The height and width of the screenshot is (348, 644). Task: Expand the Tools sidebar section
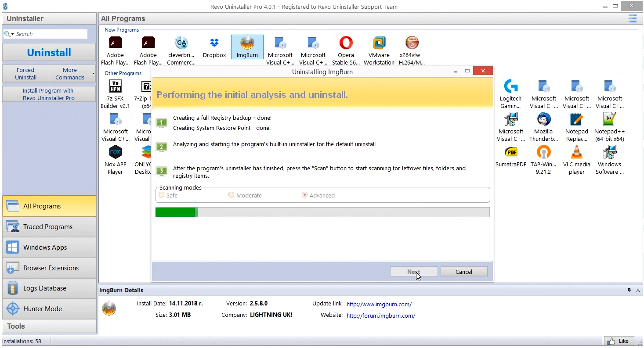coord(49,326)
